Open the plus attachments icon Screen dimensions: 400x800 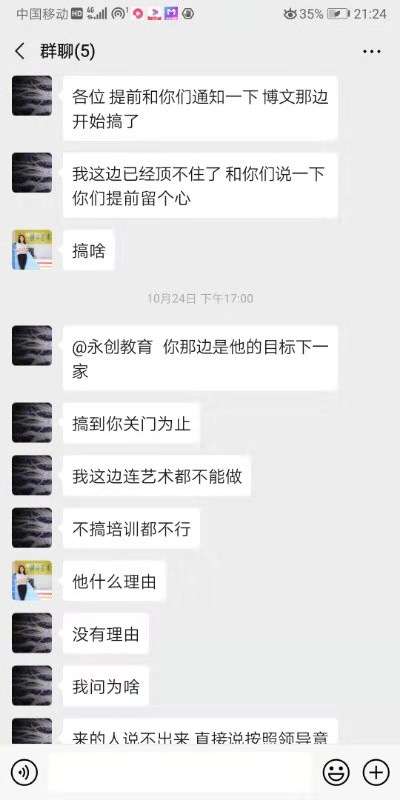coord(376,772)
